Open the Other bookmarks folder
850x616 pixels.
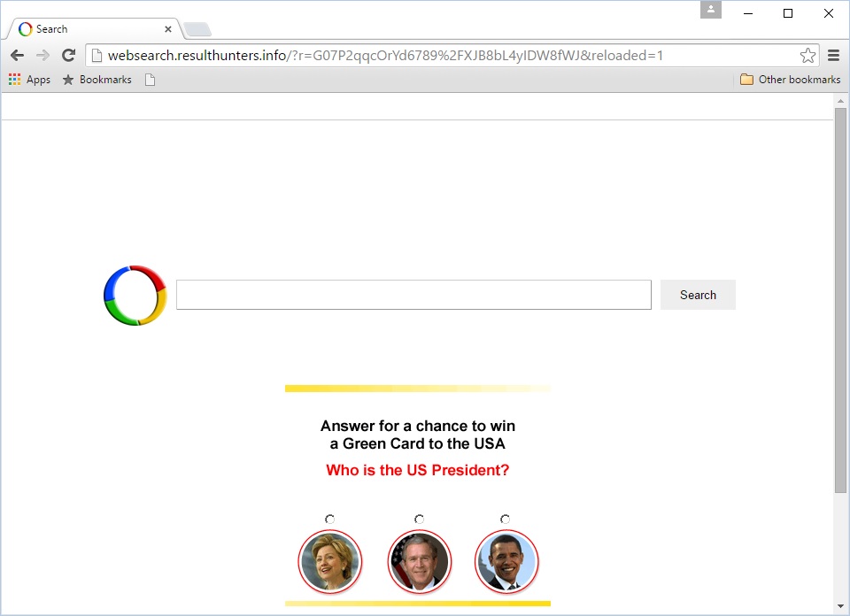tap(791, 80)
